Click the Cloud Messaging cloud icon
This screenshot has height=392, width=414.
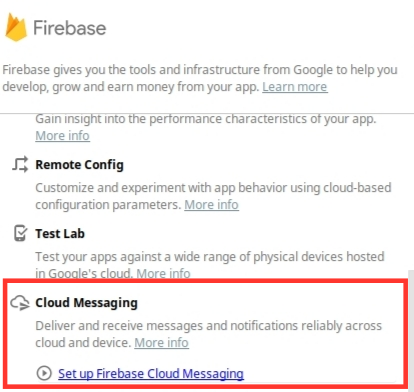[20, 302]
